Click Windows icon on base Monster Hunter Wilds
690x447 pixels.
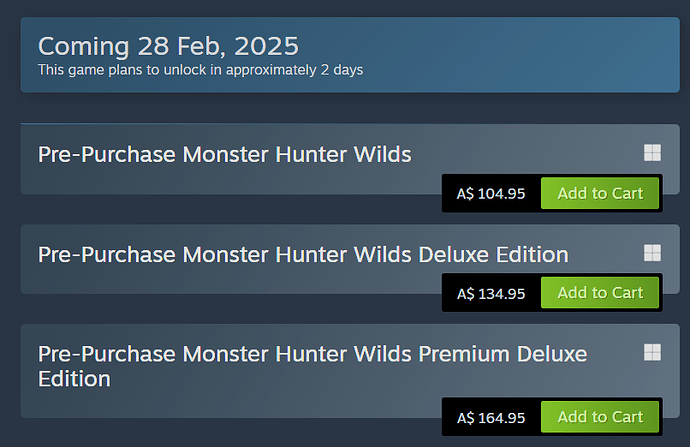(x=652, y=152)
